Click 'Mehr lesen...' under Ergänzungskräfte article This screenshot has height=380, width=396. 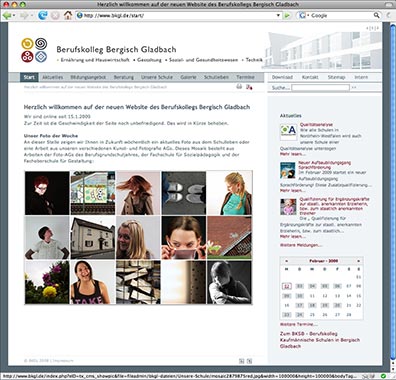[293, 236]
